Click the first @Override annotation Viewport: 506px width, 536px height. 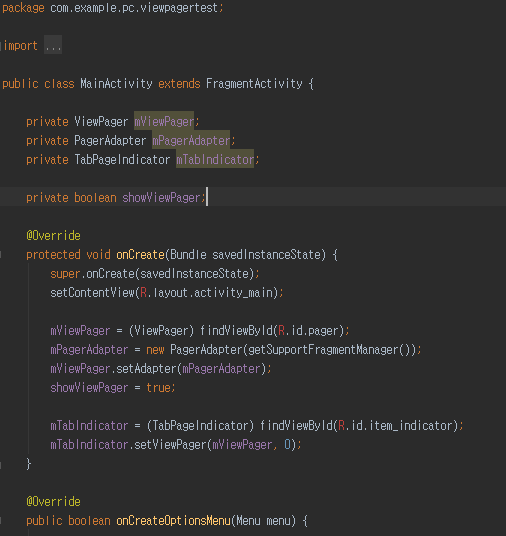53,236
